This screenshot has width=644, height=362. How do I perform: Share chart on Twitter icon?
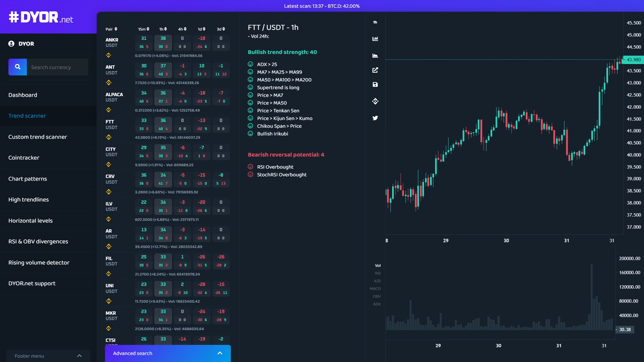click(375, 118)
